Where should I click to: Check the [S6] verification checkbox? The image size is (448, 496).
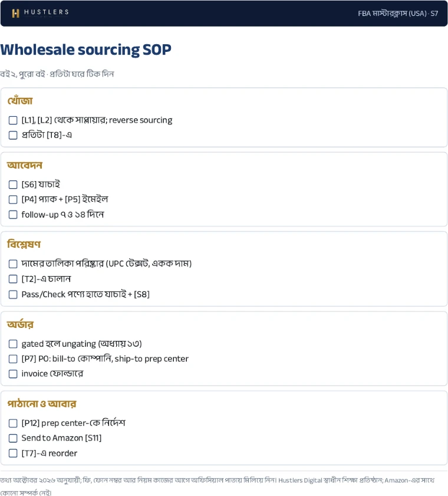click(x=13, y=185)
